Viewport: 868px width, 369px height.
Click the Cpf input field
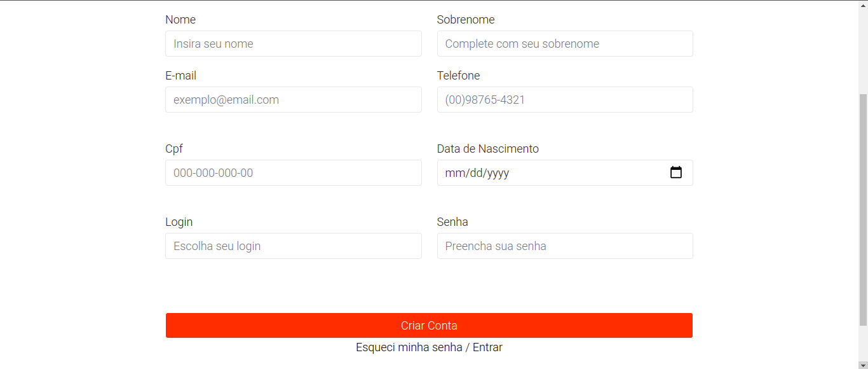pos(293,172)
